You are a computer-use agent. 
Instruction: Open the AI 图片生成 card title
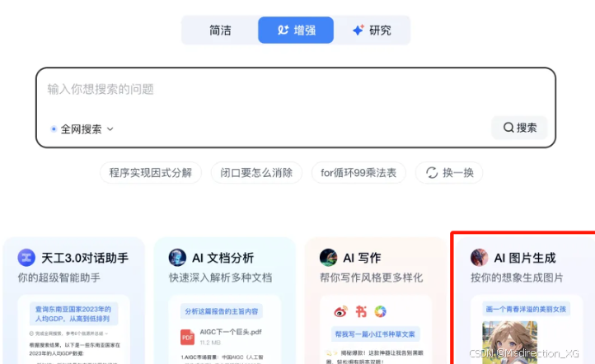[x=525, y=259]
